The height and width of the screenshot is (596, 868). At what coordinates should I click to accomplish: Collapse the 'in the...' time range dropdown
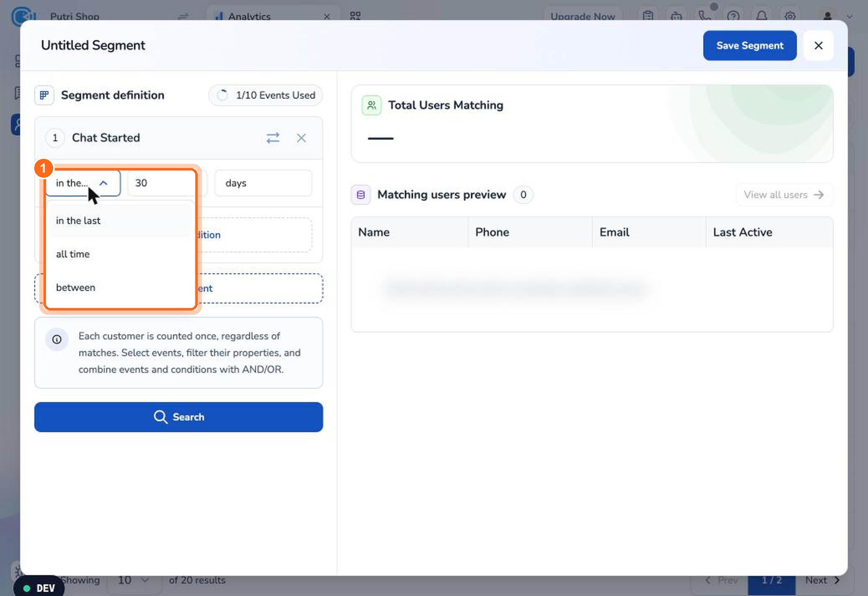click(x=83, y=183)
